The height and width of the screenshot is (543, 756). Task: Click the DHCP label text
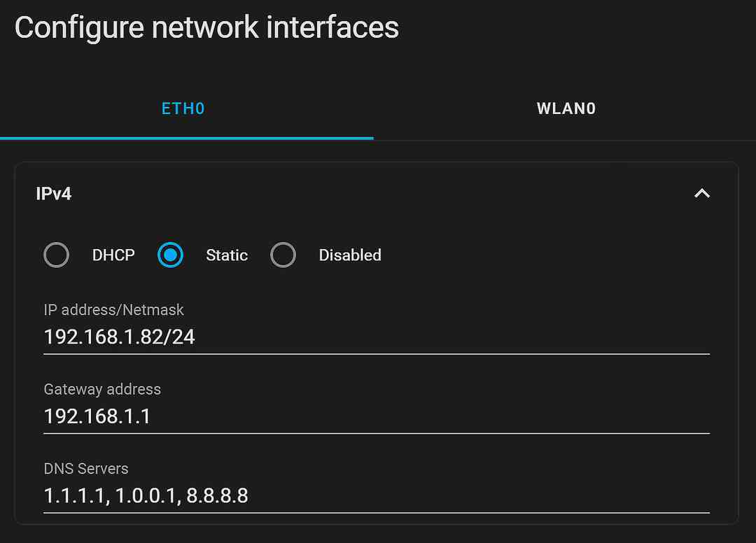[113, 255]
